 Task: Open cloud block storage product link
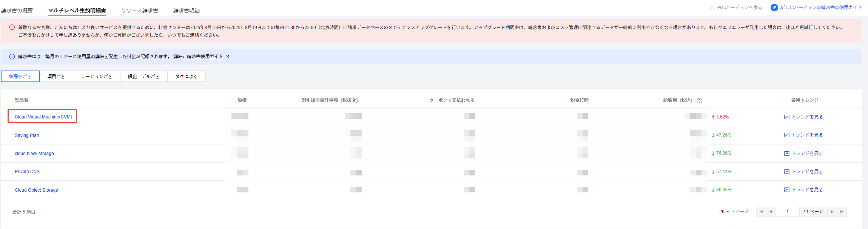(34, 154)
